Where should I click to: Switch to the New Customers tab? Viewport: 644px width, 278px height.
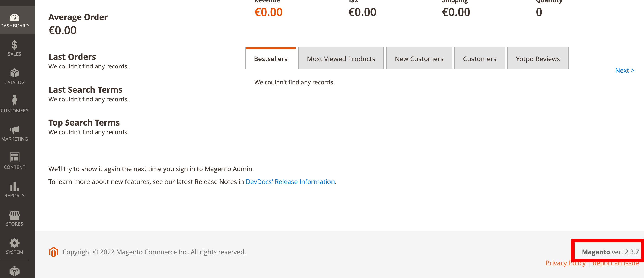pyautogui.click(x=419, y=58)
